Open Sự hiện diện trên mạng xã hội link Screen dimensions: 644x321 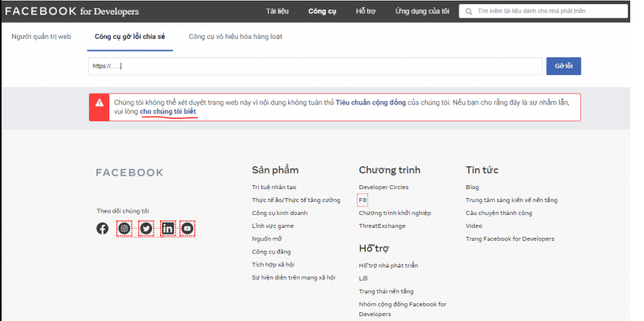294,278
